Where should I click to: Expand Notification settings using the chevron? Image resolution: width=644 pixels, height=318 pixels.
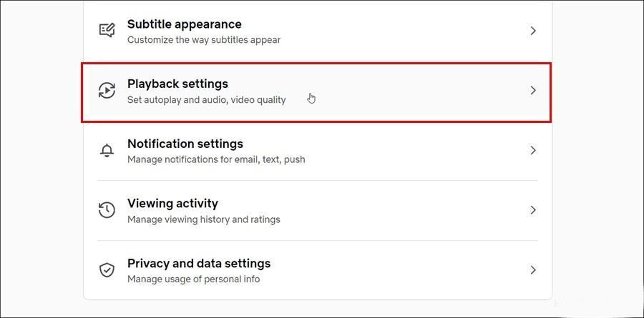coord(533,151)
